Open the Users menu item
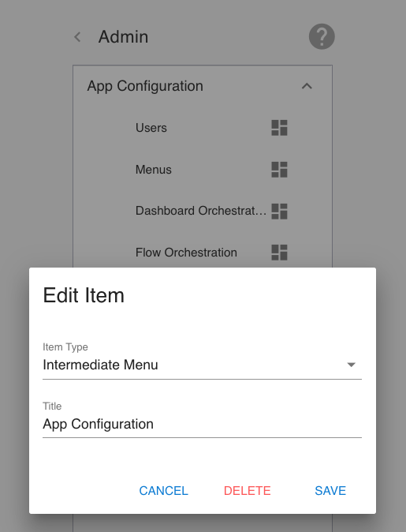Viewport: 406px width, 532px height. (151, 128)
